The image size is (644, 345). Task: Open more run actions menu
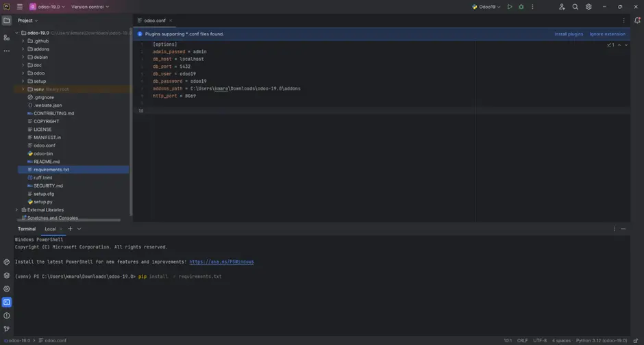point(533,7)
